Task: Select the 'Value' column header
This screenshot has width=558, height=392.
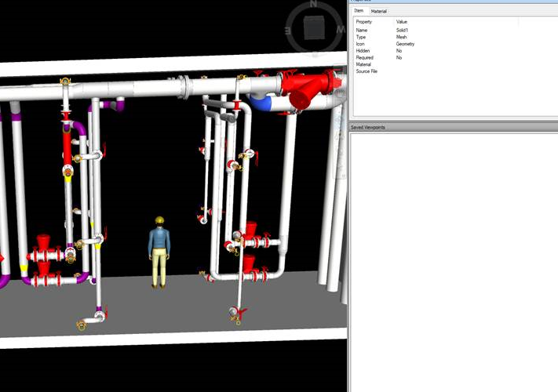Action: click(401, 22)
